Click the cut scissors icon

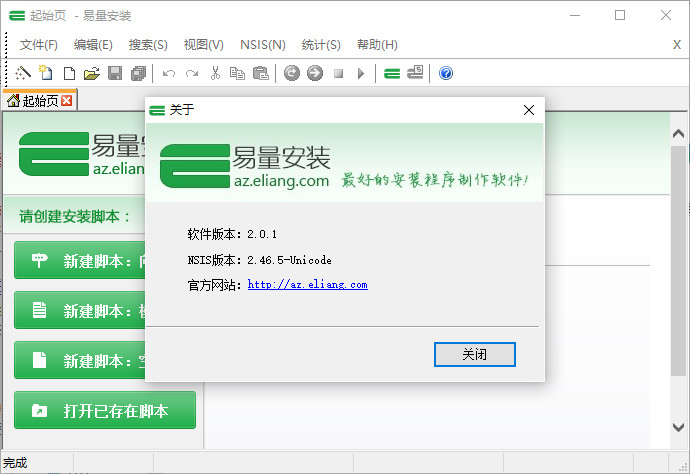pyautogui.click(x=215, y=73)
